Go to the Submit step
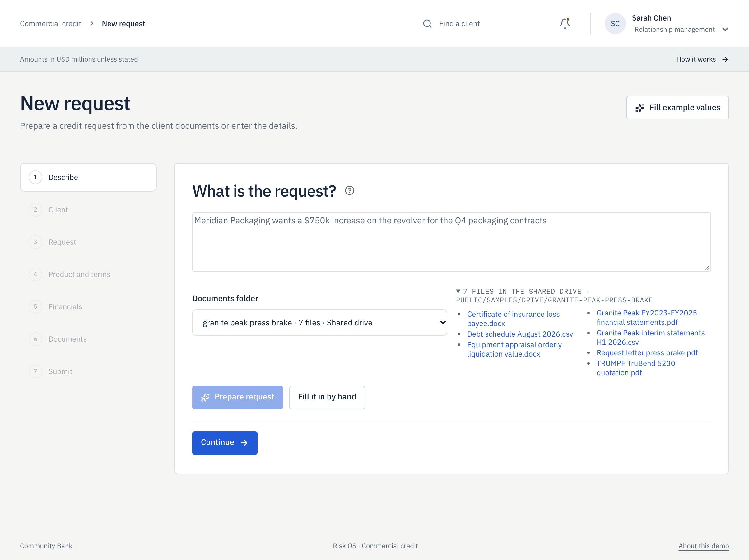 coord(88,371)
